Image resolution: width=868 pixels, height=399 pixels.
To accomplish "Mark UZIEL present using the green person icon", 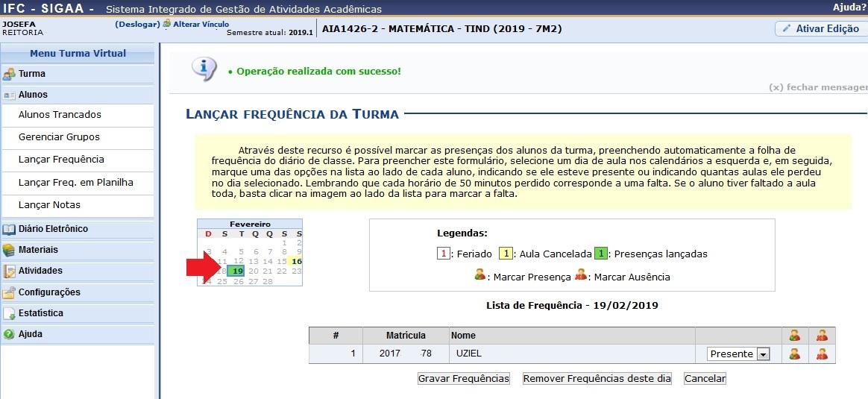I will click(x=795, y=354).
